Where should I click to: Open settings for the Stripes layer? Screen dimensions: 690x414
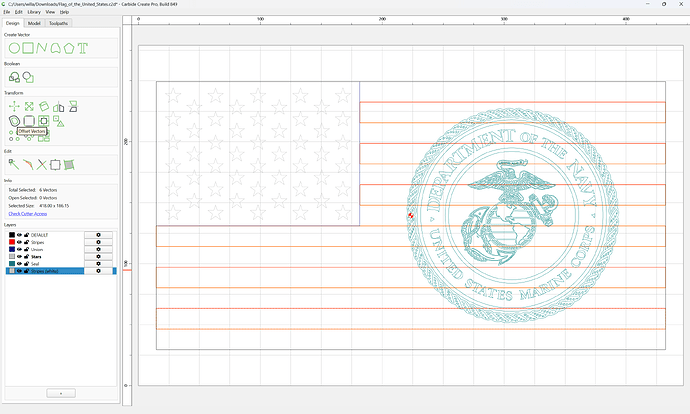coord(98,242)
